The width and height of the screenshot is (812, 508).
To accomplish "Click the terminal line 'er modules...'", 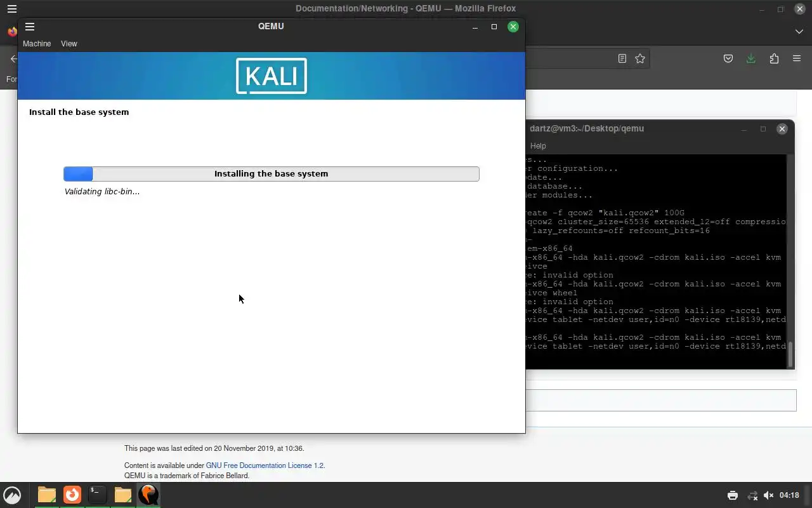I will click(559, 196).
